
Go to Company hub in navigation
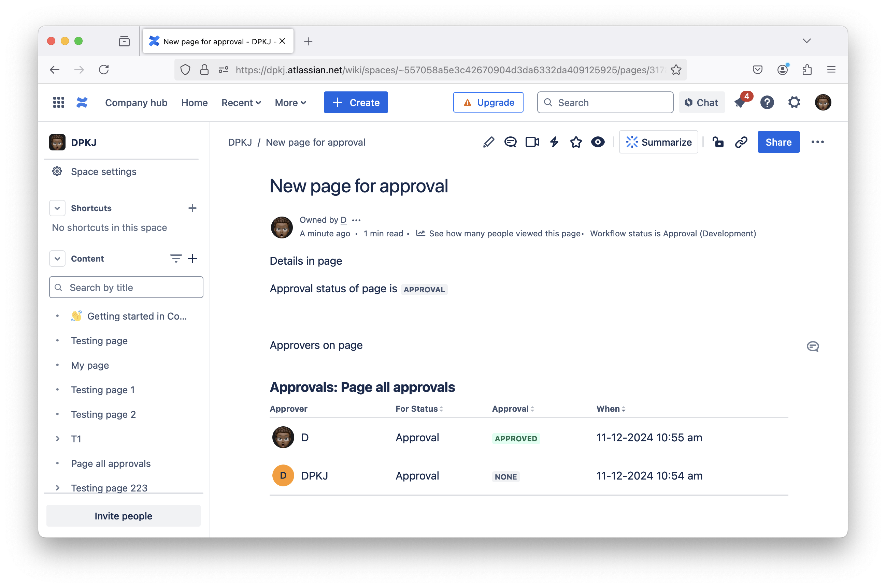point(136,102)
